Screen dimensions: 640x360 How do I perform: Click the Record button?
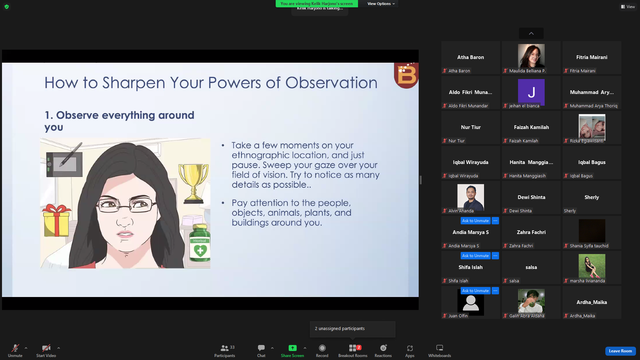pos(322,350)
